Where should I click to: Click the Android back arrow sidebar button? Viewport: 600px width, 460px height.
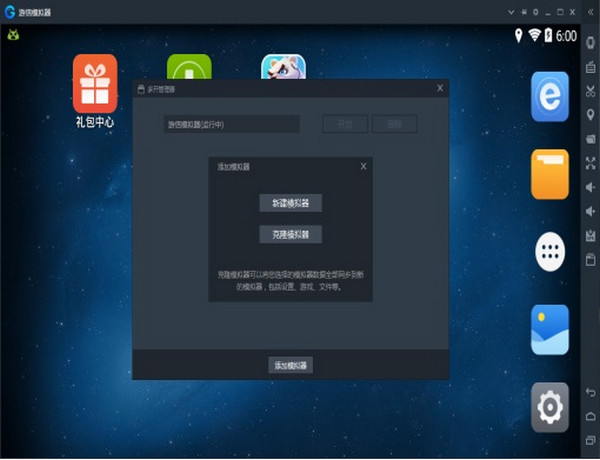590,392
